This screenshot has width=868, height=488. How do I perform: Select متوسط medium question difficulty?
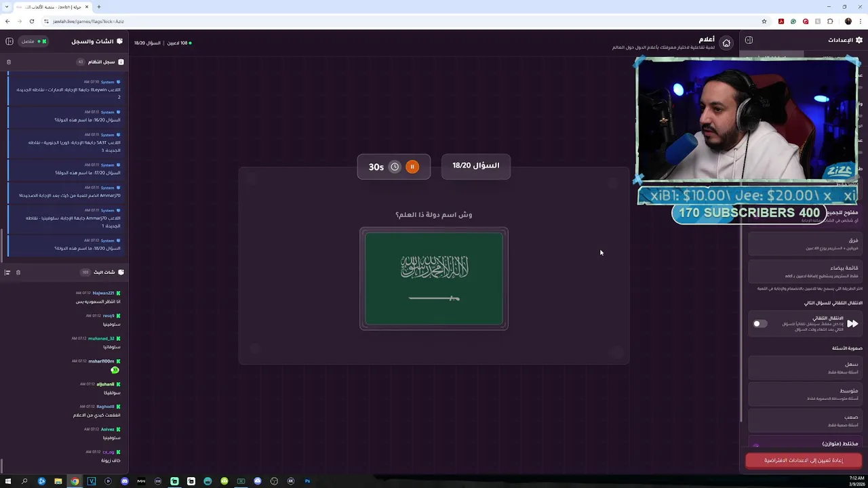point(804,394)
